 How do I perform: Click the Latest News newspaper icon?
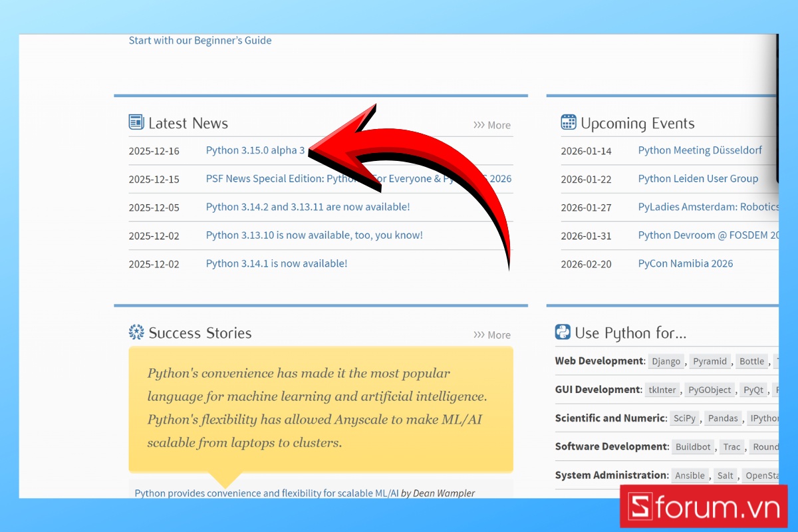point(135,122)
